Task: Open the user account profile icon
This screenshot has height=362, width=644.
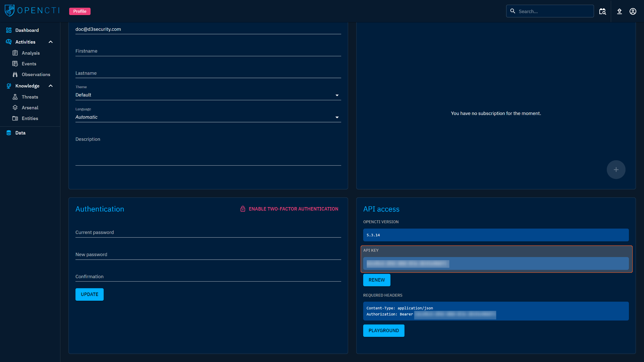Action: click(x=633, y=11)
